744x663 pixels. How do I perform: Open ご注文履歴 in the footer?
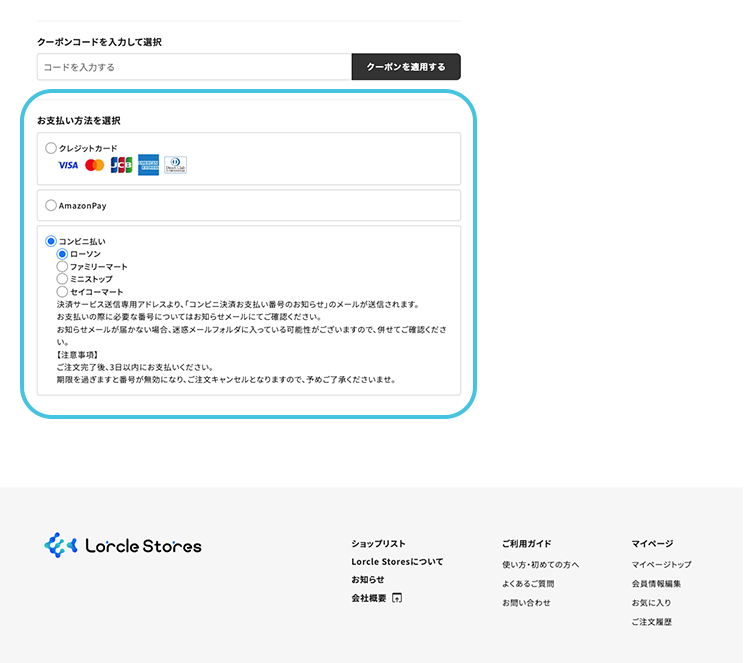(651, 622)
